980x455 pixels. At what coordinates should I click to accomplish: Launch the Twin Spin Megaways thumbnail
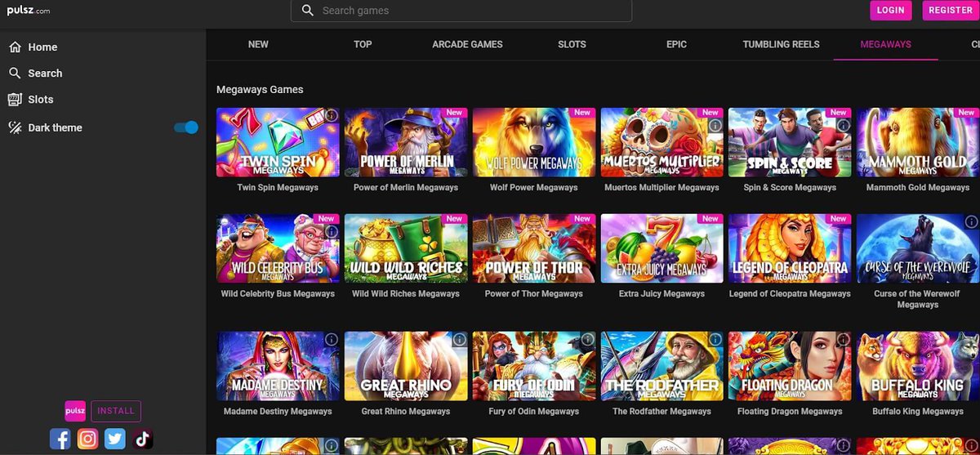coord(278,142)
